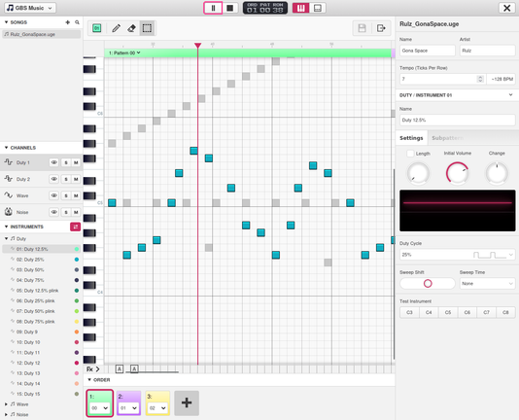Test instrument at note C4

click(429, 312)
